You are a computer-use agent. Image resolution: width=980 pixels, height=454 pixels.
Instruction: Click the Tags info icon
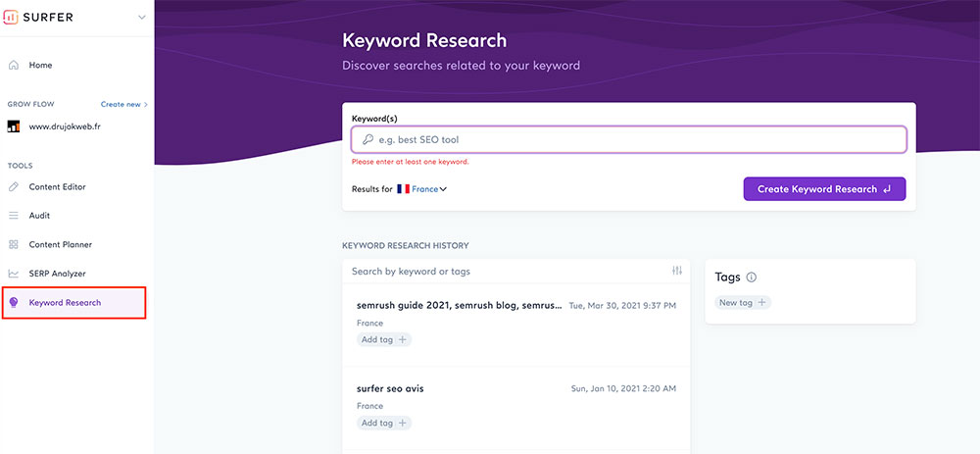pos(752,277)
